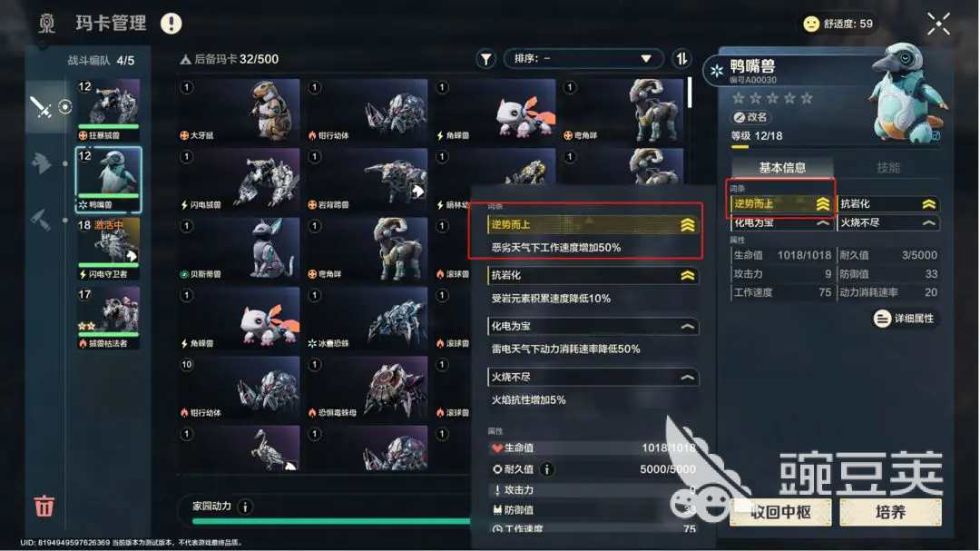Select the 闪电守卫者 team thumbnail
This screenshot has height=551, width=980.
(x=108, y=249)
